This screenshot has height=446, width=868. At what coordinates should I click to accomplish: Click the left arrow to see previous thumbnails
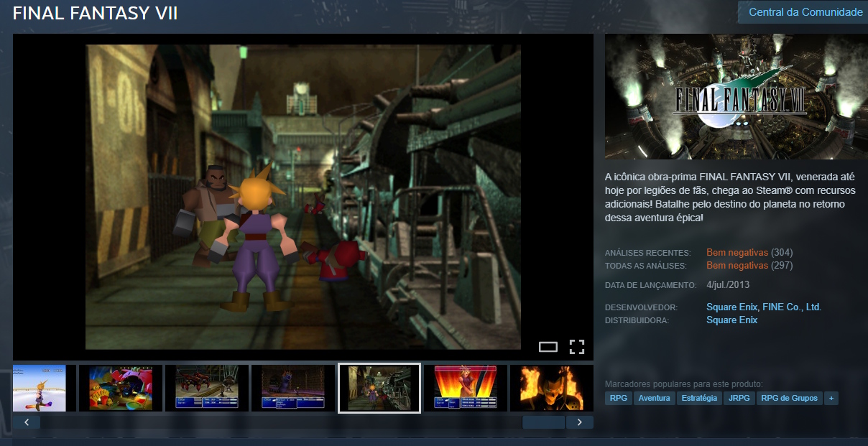[x=27, y=422]
